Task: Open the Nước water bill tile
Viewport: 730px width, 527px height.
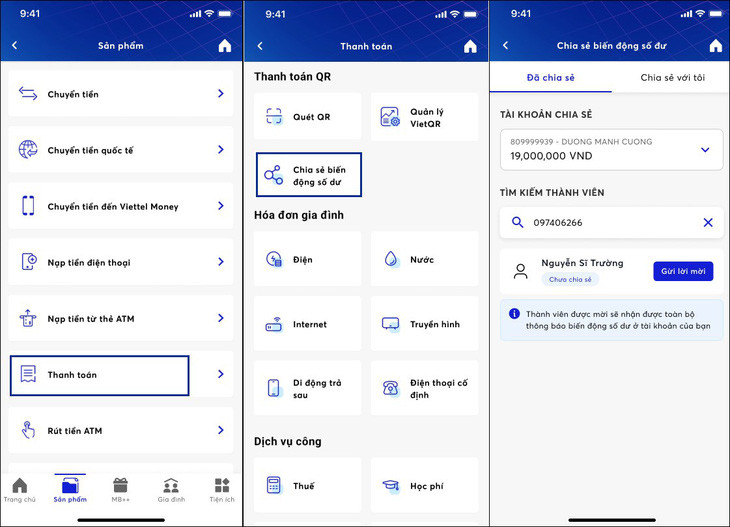Action: pyautogui.click(x=424, y=260)
